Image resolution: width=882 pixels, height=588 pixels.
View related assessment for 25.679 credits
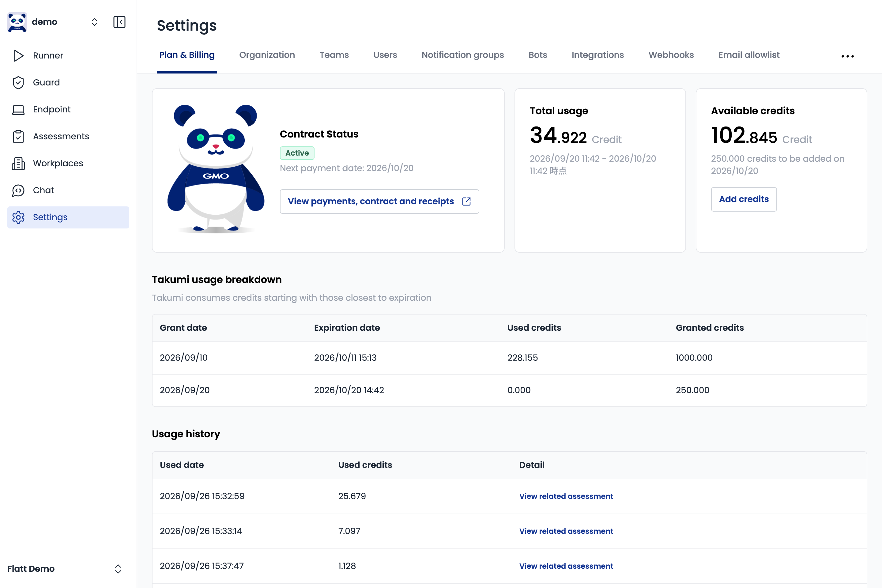[x=566, y=496]
